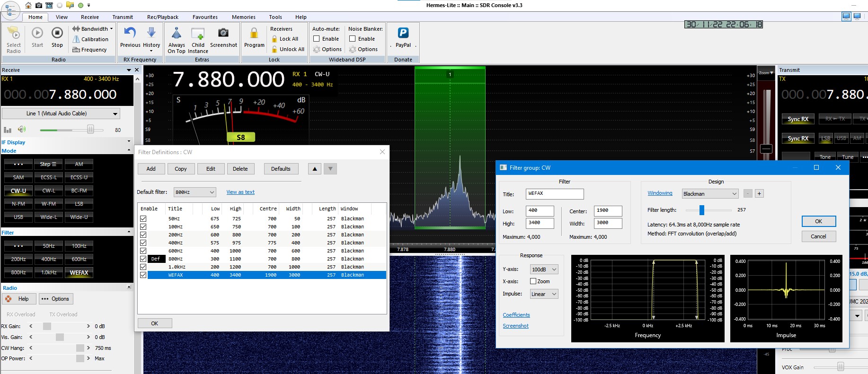Move filter up with up-arrow button
The height and width of the screenshot is (374, 868).
(x=315, y=169)
